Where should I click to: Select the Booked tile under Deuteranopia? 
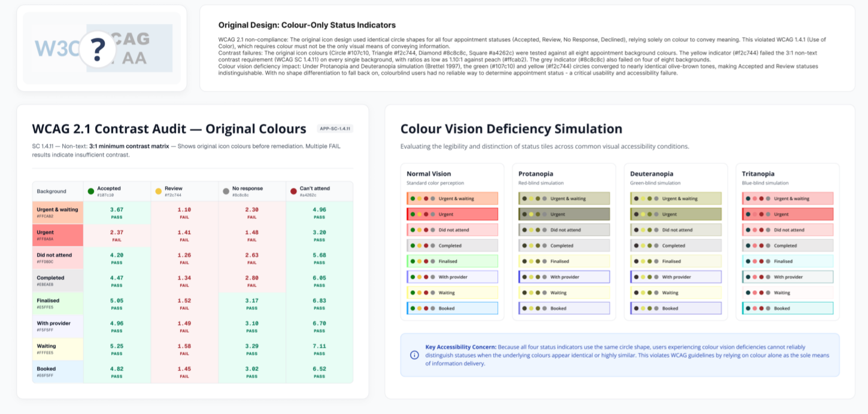676,308
